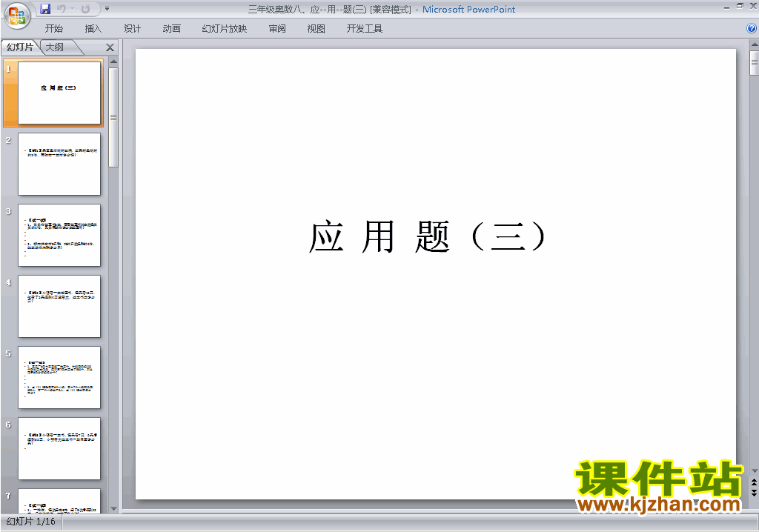The width and height of the screenshot is (759, 532).
Task: Select slide 5 thumbnail
Action: pos(59,378)
